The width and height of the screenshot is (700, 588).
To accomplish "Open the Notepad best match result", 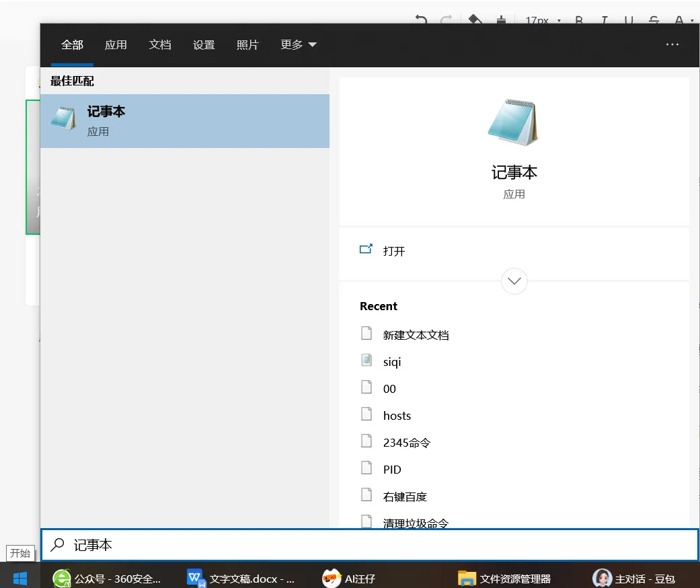I will 185,120.
